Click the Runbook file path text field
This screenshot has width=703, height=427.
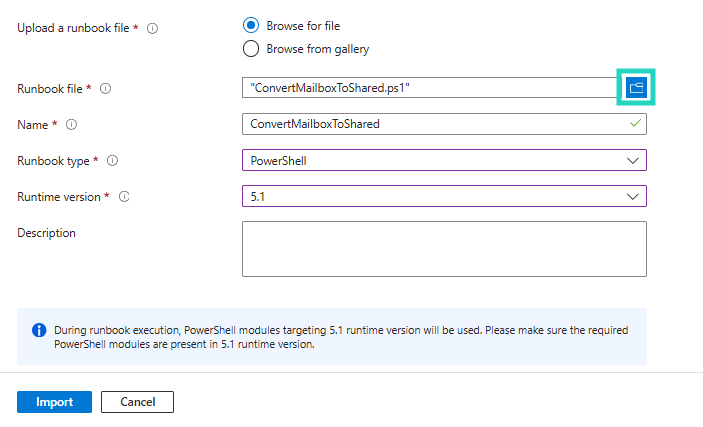430,88
